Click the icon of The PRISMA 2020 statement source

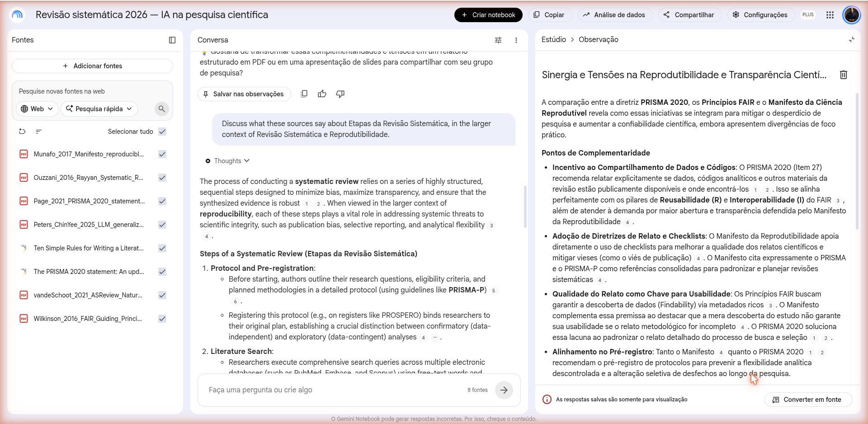tap(24, 272)
